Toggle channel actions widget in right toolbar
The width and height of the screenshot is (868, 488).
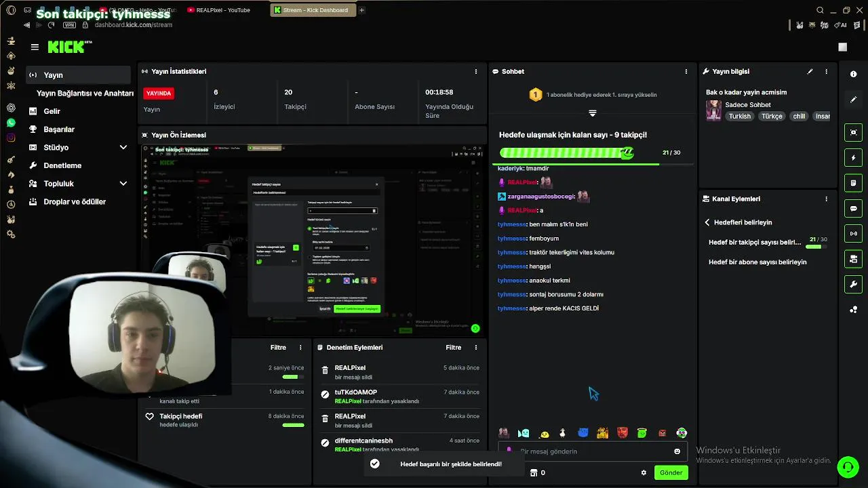854,259
